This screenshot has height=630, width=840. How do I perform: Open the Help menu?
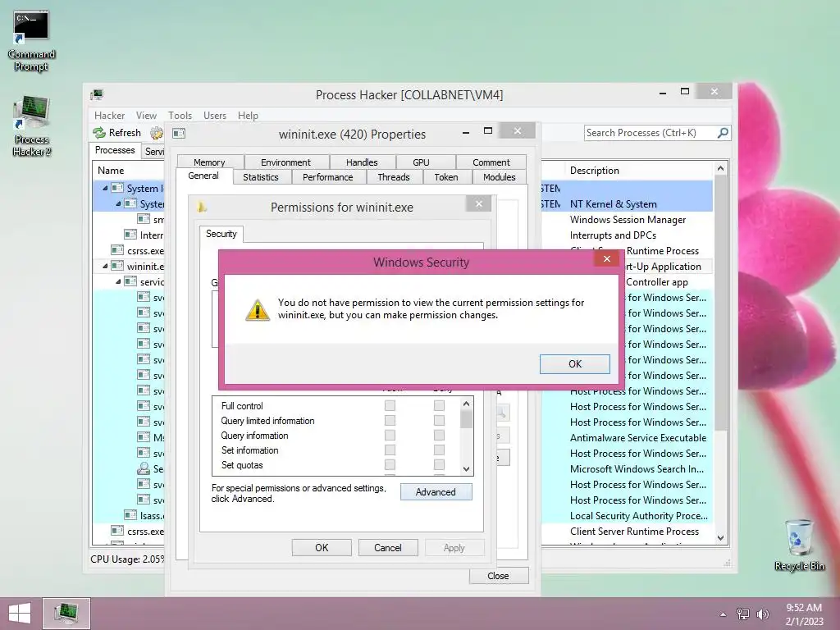248,115
